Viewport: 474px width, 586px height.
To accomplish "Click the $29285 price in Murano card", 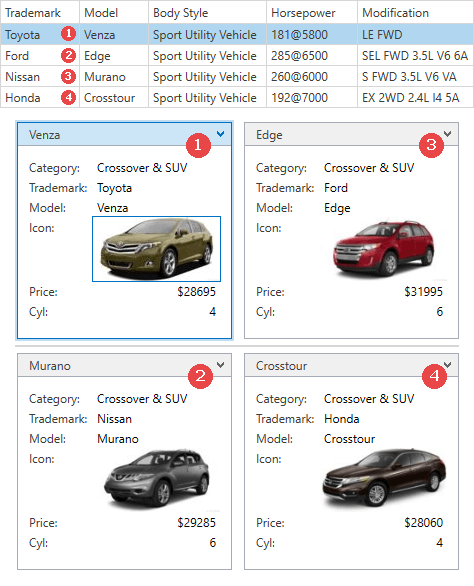I will coord(197,522).
